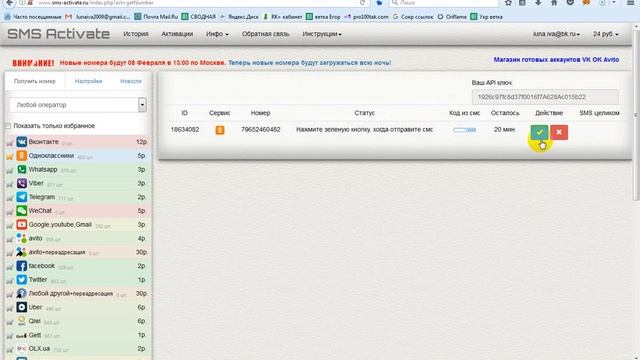Select the Qiwi service icon
The height and width of the screenshot is (360, 640).
[22, 321]
